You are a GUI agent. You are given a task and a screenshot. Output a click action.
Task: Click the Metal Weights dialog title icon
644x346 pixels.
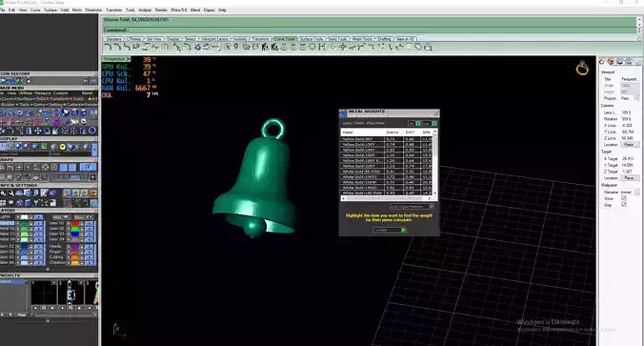[343, 113]
